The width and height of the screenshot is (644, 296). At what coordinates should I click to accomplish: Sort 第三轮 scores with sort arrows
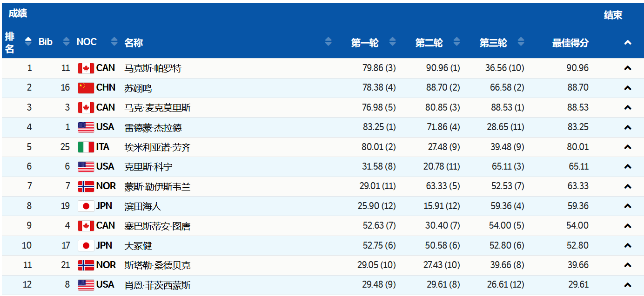tap(521, 41)
